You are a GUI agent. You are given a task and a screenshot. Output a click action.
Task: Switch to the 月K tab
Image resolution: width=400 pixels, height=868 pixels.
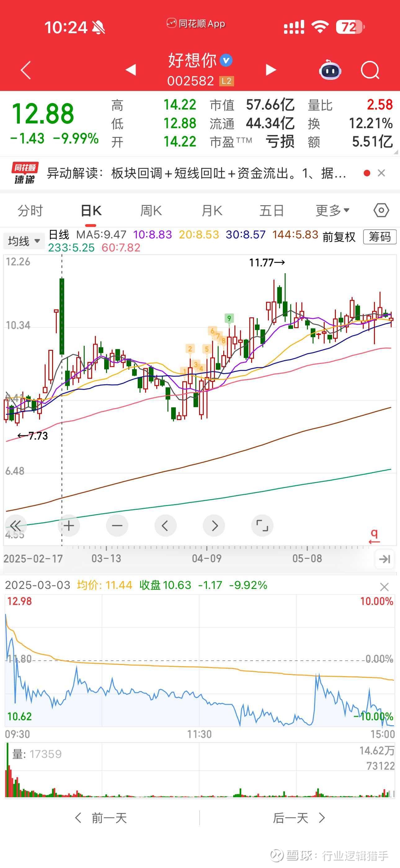pos(212,211)
